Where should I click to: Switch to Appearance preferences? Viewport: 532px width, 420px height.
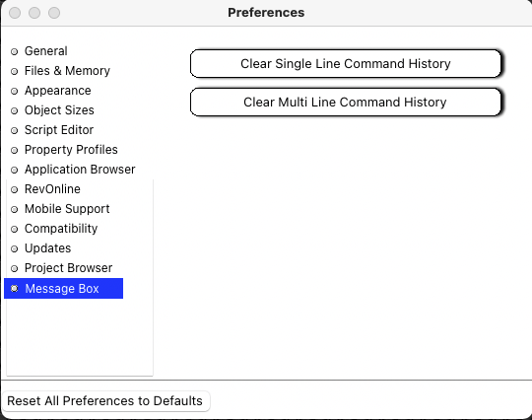(x=58, y=91)
